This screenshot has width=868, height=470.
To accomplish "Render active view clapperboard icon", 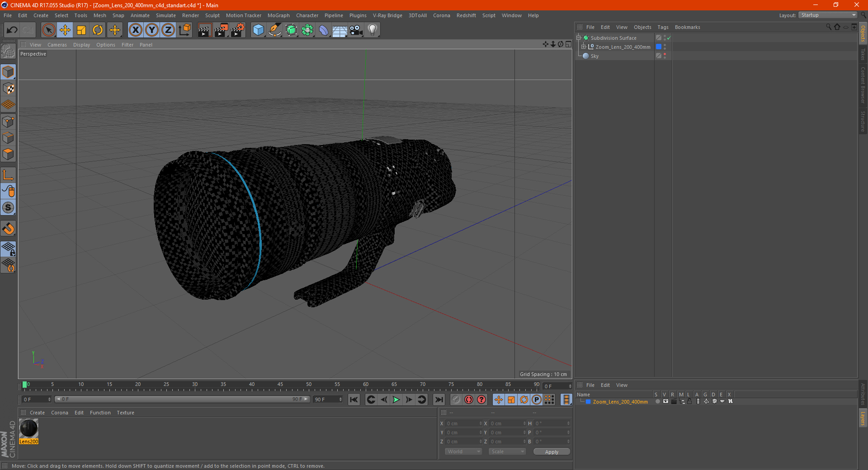I will (204, 30).
